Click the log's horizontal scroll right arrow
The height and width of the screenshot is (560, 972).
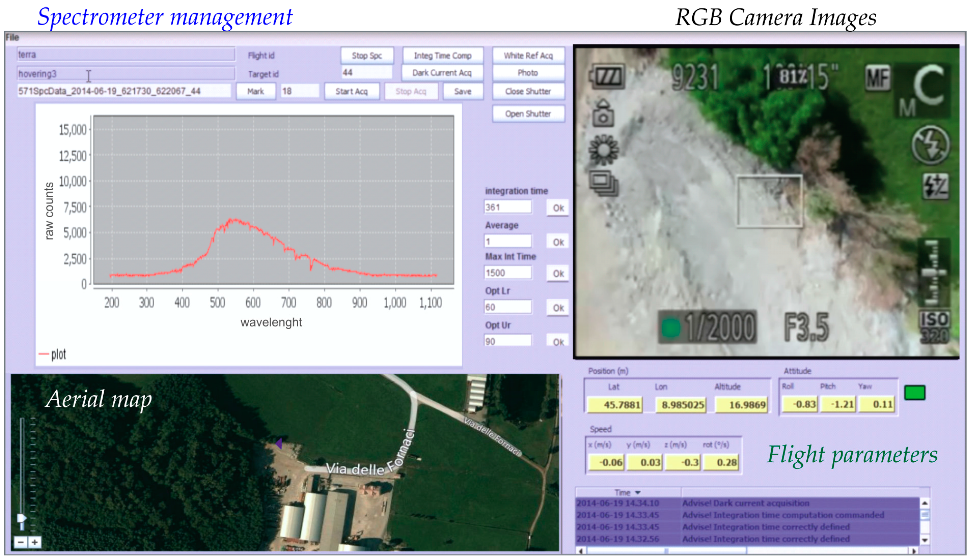coord(914,551)
